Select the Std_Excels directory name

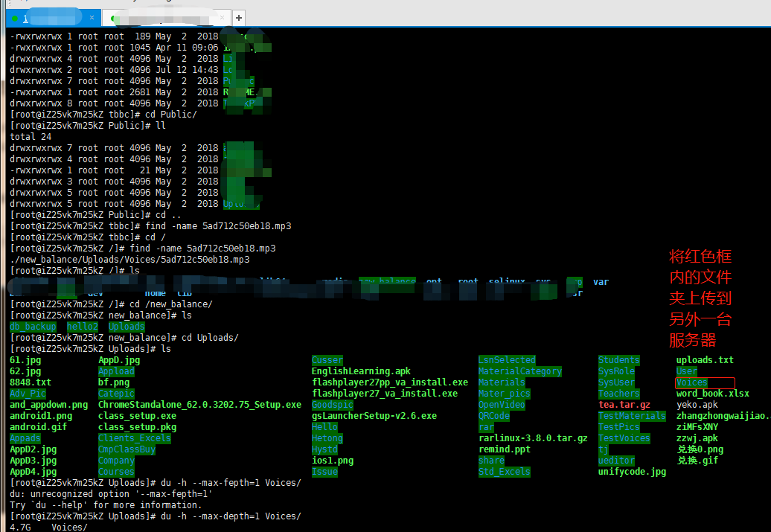pos(505,472)
